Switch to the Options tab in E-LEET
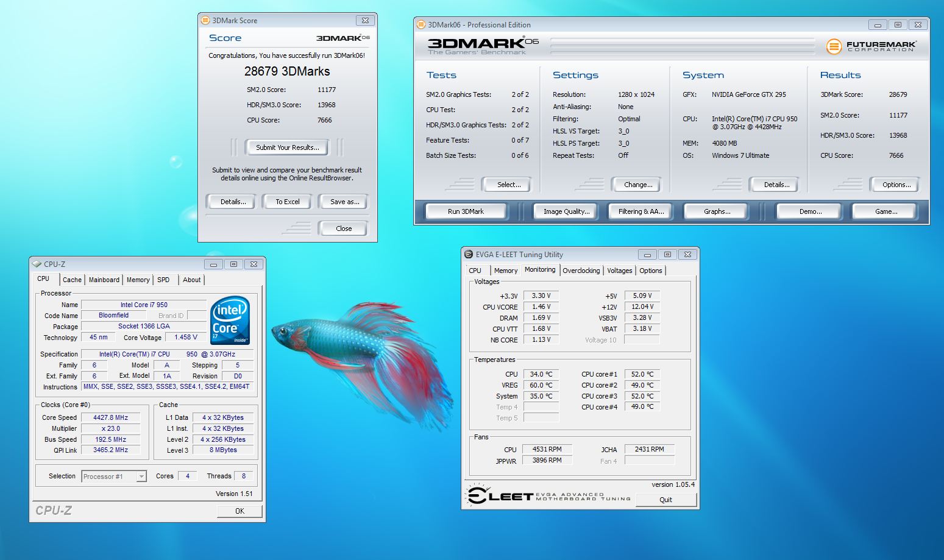Image resolution: width=944 pixels, height=560 pixels. 650,271
